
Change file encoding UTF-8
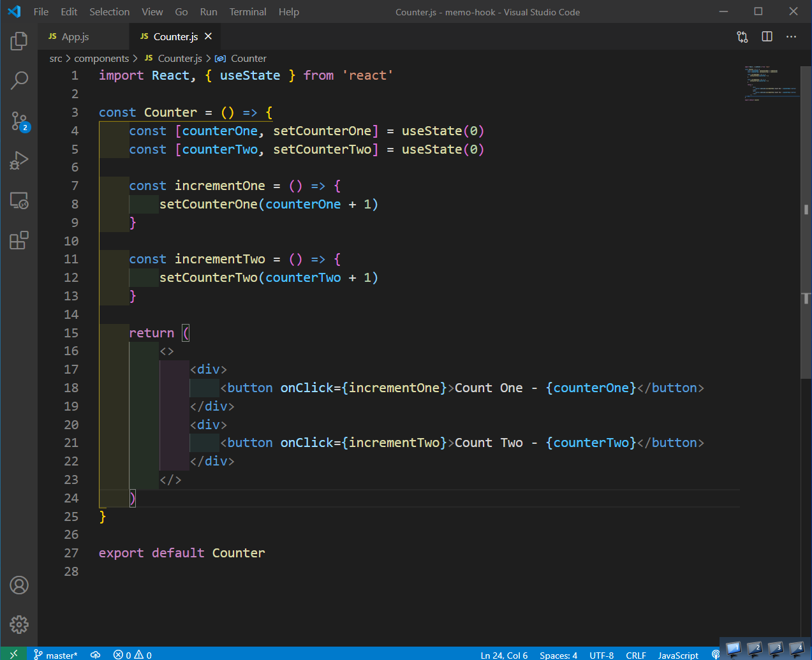click(x=602, y=655)
